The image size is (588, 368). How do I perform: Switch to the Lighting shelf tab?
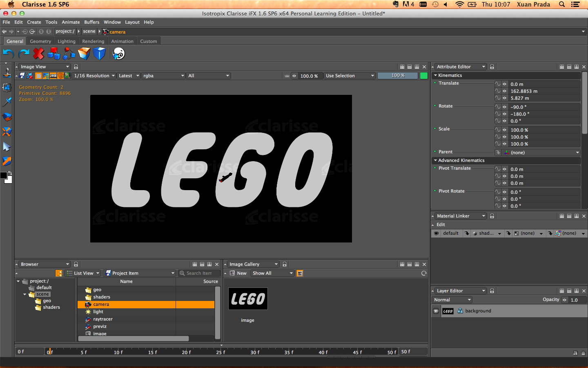tap(67, 41)
